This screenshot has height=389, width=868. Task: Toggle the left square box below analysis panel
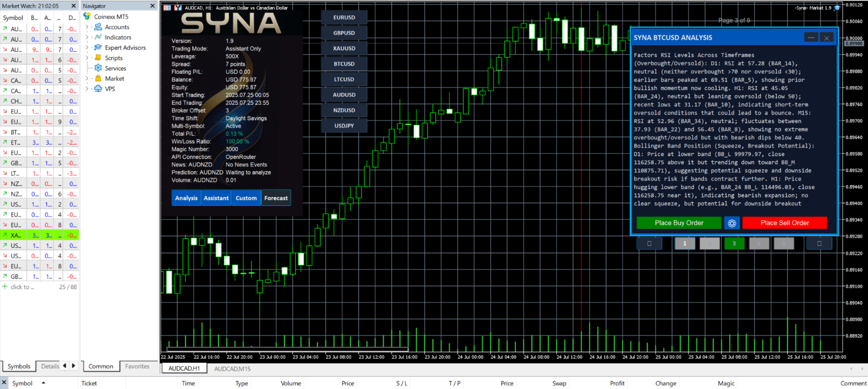(649, 243)
